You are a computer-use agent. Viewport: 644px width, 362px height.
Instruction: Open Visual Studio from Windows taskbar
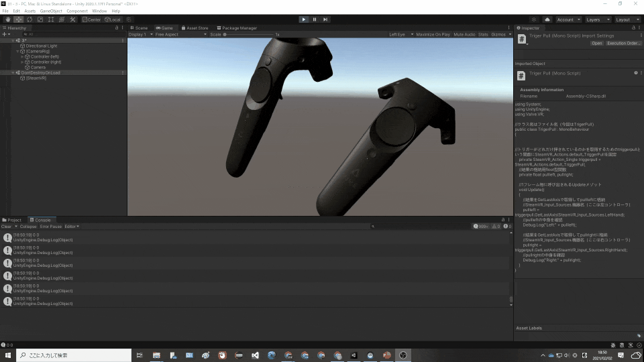255,355
